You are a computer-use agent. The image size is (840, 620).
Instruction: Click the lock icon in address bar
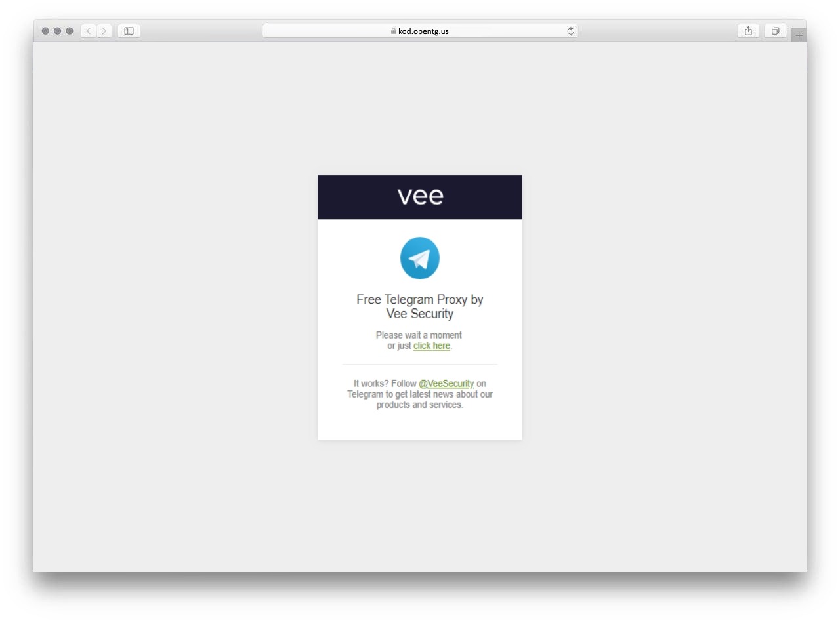[394, 31]
